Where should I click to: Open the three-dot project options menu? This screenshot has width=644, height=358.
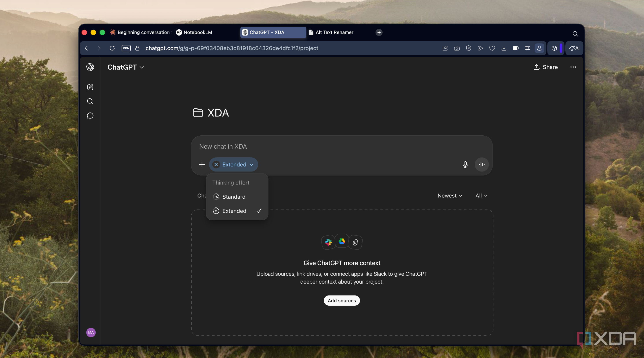tap(573, 67)
